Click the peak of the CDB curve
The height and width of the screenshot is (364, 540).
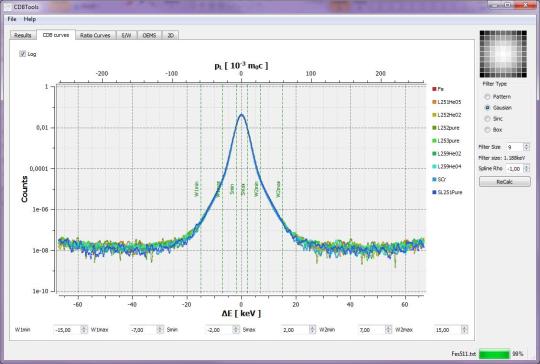[241, 115]
